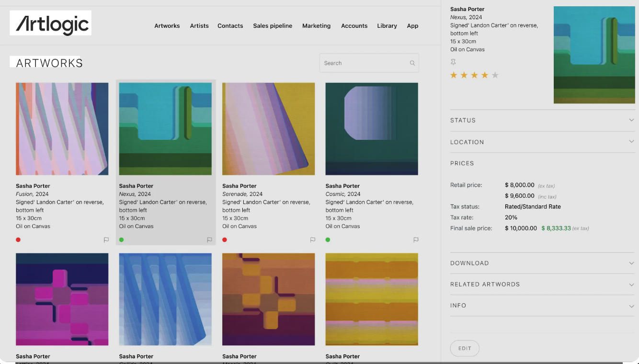Click "Sasha Porter" on the Cosmic card

[x=343, y=186]
